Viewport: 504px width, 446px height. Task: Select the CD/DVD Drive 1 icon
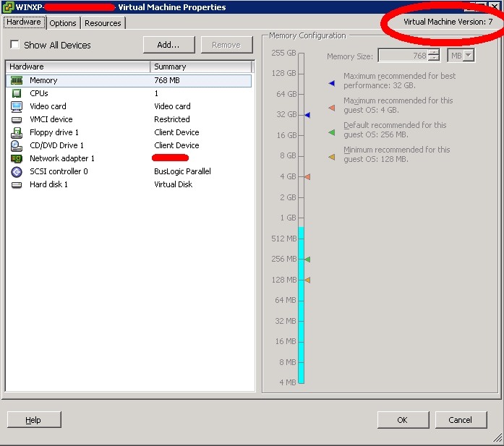[17, 146]
